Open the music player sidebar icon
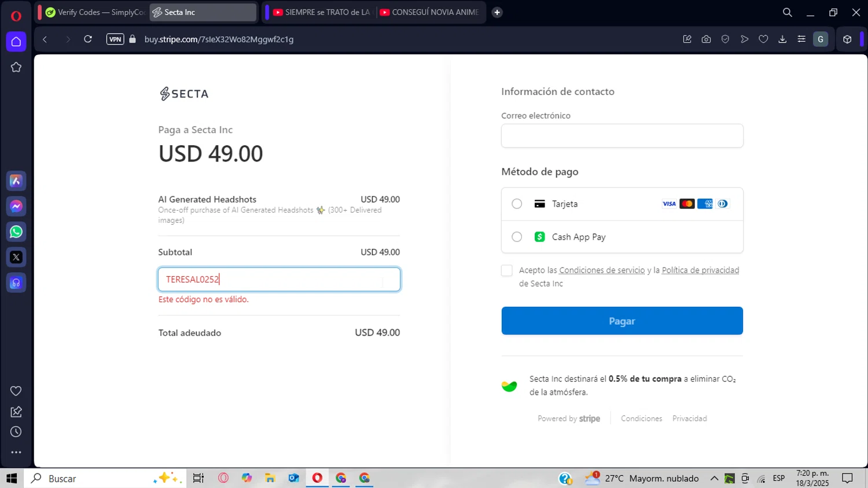Screen dimensions: 868x488 (16, 283)
